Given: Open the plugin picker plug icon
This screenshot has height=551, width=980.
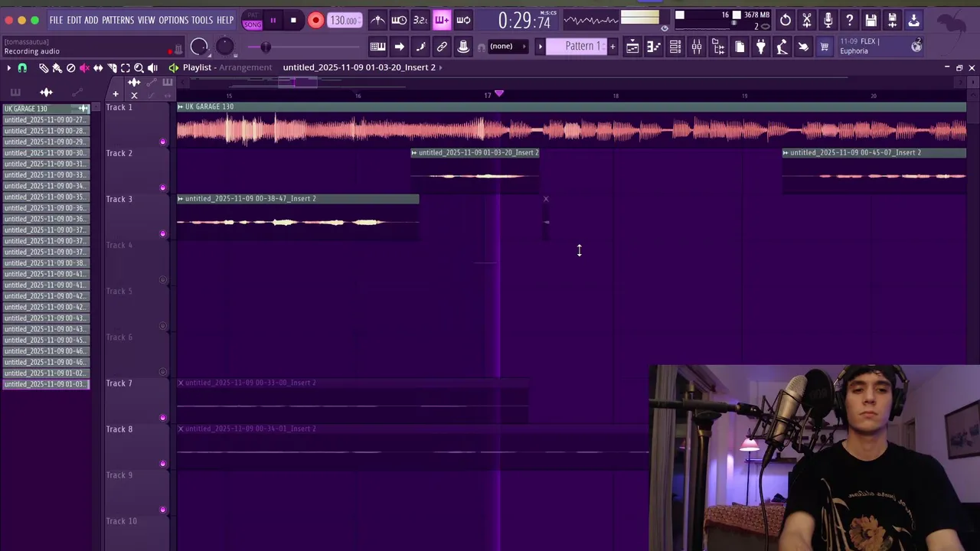Looking at the screenshot, I should [761, 47].
